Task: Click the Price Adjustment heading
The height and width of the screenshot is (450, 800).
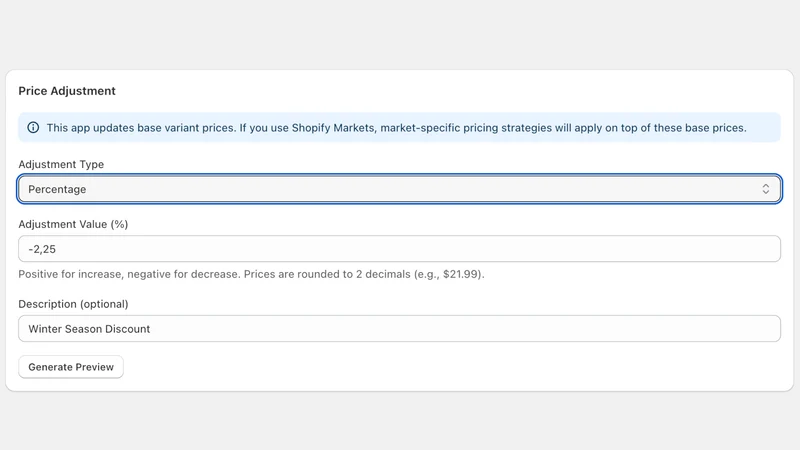Action: click(67, 91)
